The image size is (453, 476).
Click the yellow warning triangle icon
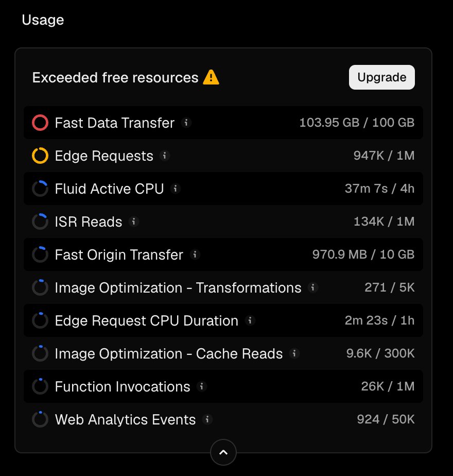point(211,77)
